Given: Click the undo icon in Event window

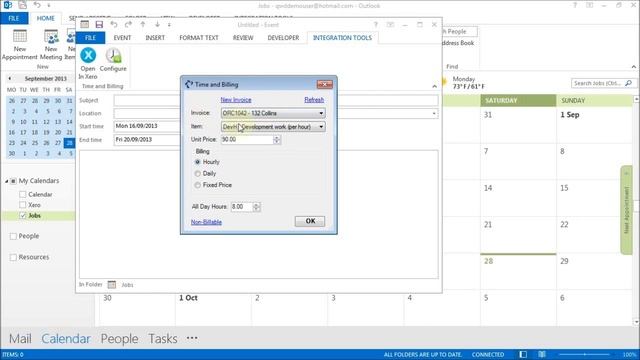Looking at the screenshot, I should [114, 24].
